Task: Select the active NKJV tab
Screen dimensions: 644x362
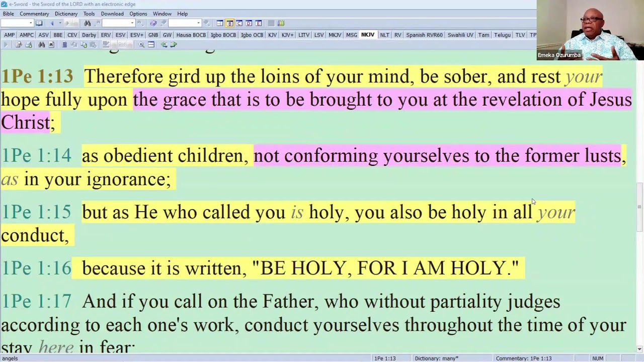Action: (368, 35)
